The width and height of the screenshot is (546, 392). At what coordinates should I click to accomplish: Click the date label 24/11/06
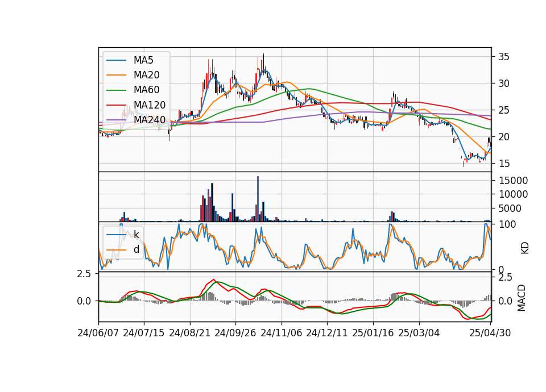click(282, 333)
